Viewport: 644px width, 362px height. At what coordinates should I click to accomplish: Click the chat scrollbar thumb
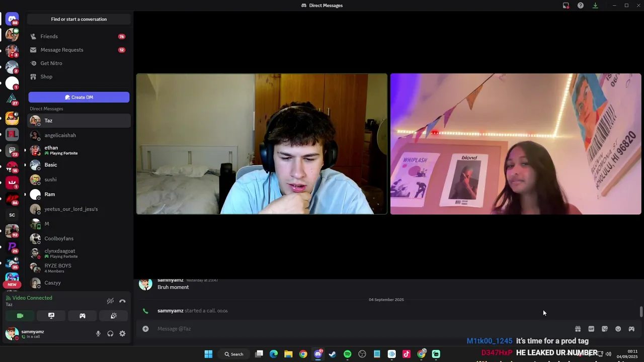click(x=641, y=312)
